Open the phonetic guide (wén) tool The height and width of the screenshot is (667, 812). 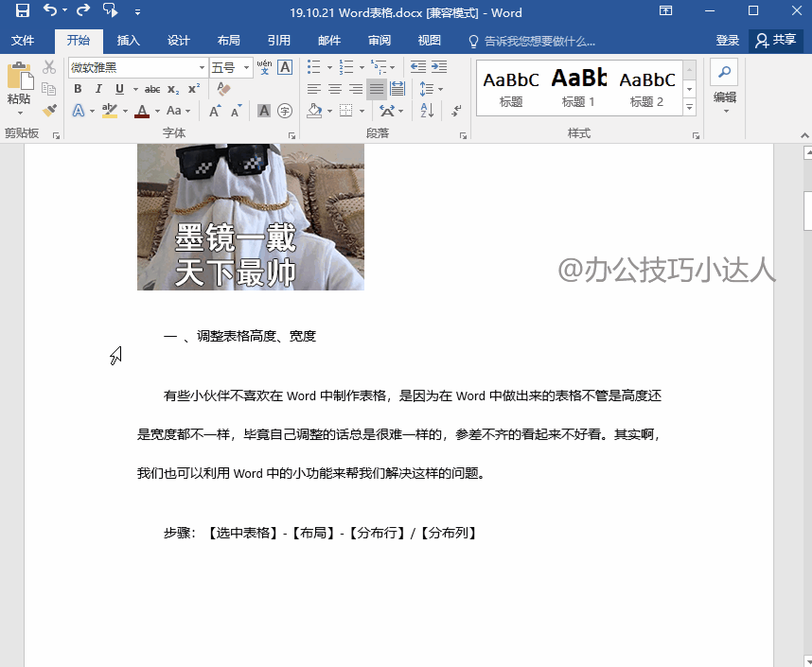(x=264, y=67)
